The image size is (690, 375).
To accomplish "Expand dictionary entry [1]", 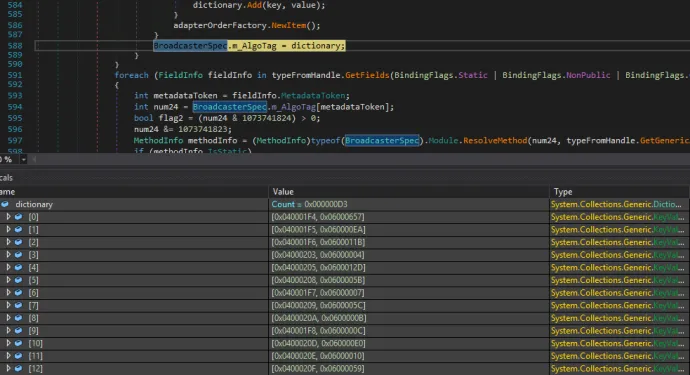I will pos(8,229).
